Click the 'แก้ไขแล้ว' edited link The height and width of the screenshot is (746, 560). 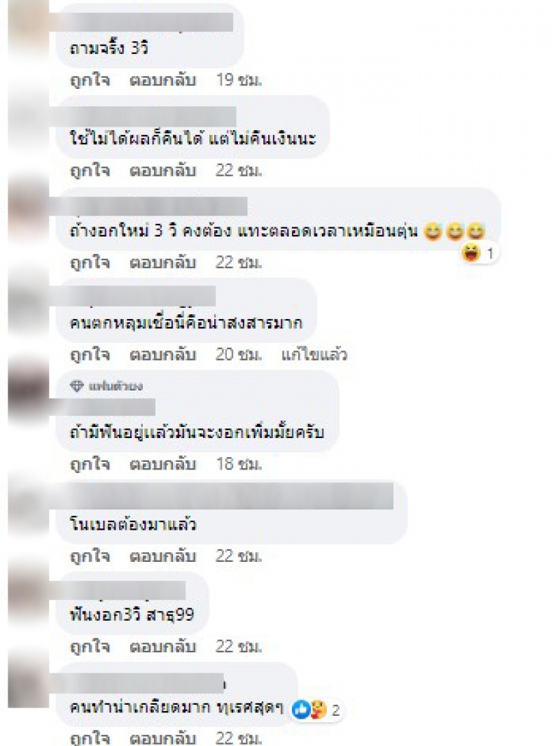(x=314, y=354)
